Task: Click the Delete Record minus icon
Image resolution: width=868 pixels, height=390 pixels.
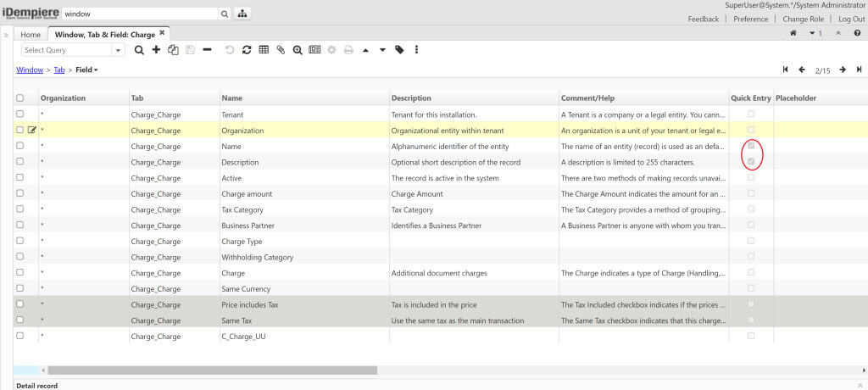Action: (x=208, y=50)
